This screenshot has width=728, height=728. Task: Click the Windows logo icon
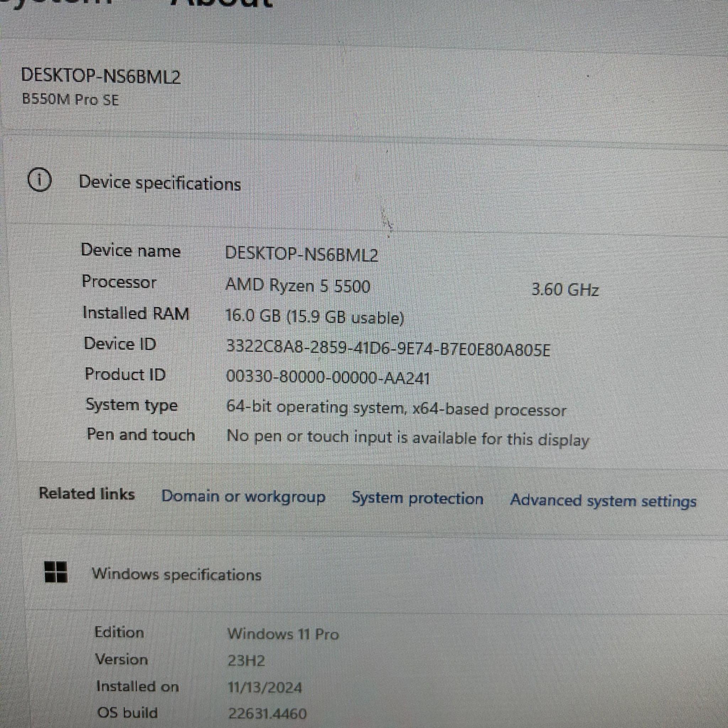pyautogui.click(x=56, y=572)
